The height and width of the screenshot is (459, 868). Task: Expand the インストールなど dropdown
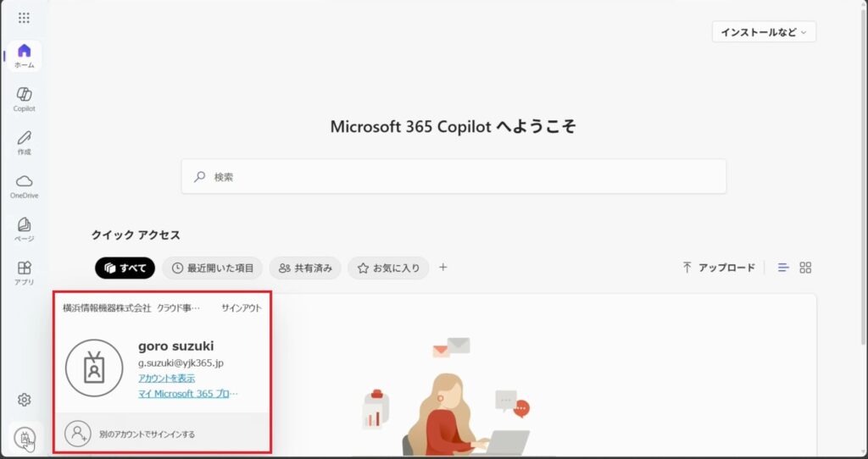764,32
